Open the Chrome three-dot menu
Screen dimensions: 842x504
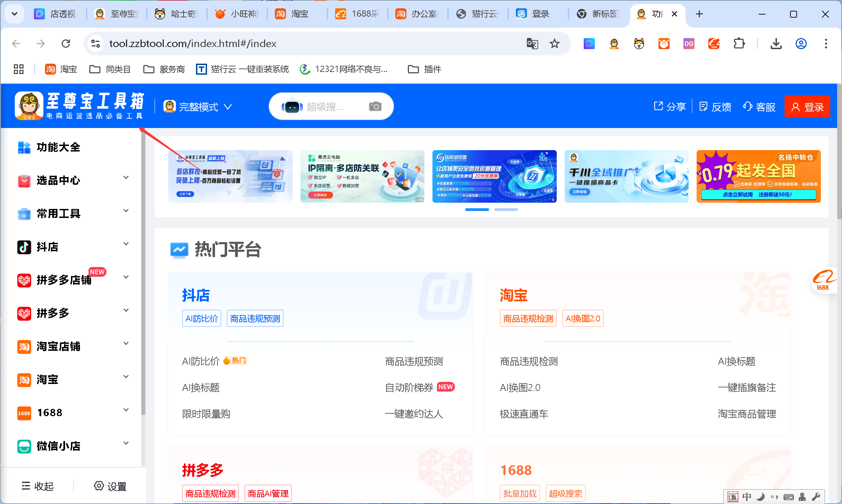click(x=826, y=44)
